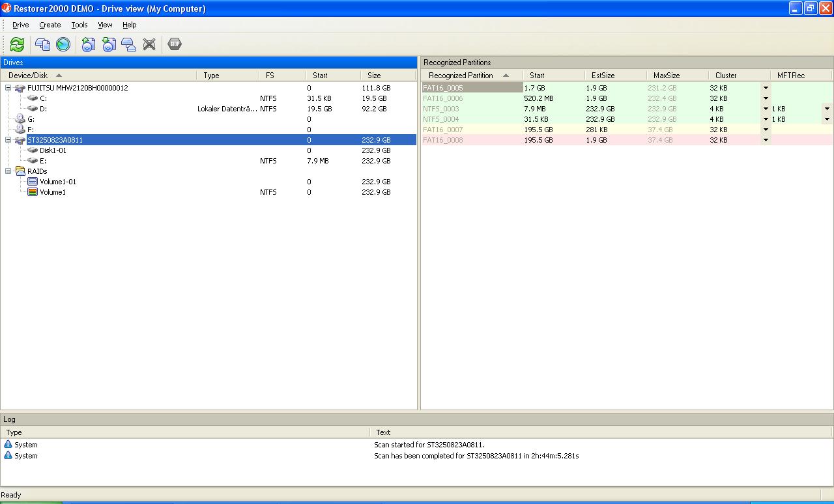
Task: Click the Open Image toolbar icon
Action: [109, 44]
